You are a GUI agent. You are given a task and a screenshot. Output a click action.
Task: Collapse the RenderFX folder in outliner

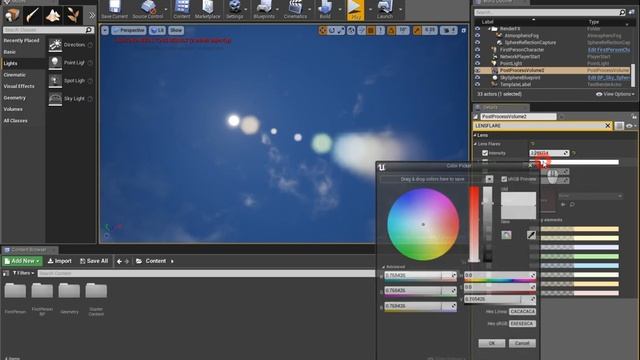[489, 29]
